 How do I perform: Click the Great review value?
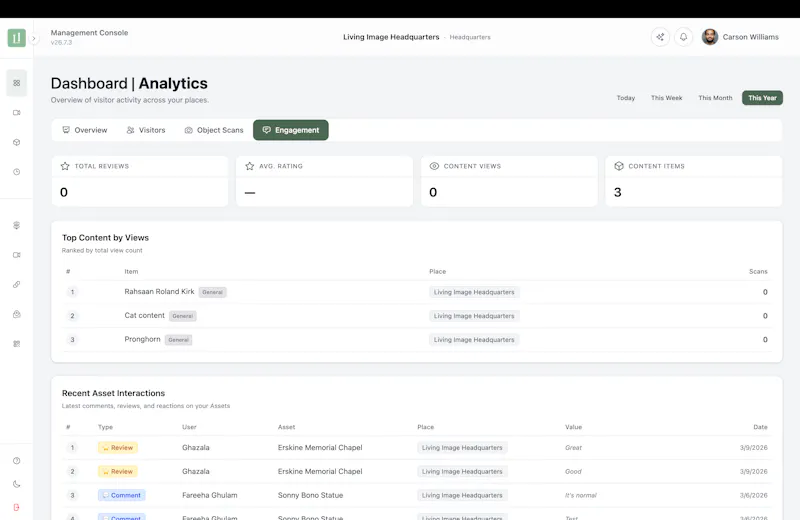573,448
